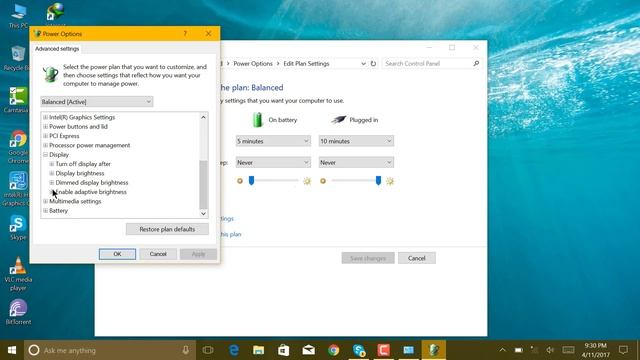Open File Explorer from the taskbar
The image size is (640, 360).
(x=258, y=350)
